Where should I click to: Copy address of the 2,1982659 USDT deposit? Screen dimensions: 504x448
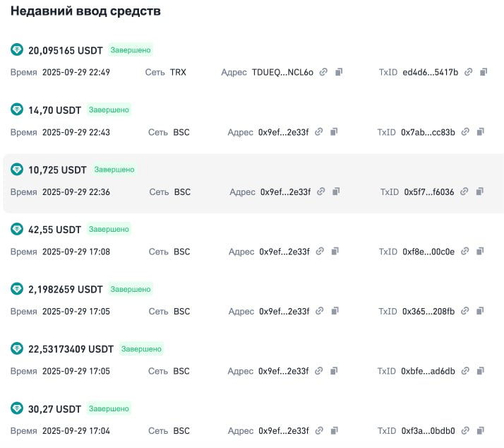point(335,311)
